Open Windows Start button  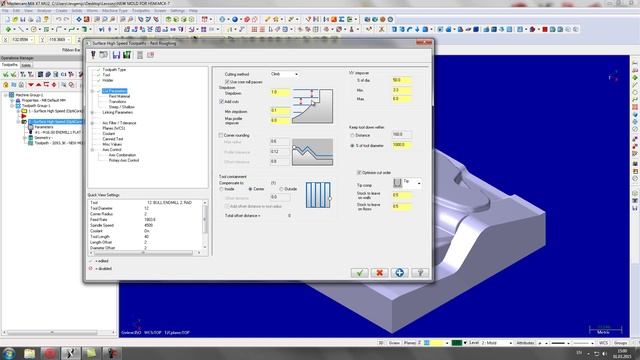[9, 353]
